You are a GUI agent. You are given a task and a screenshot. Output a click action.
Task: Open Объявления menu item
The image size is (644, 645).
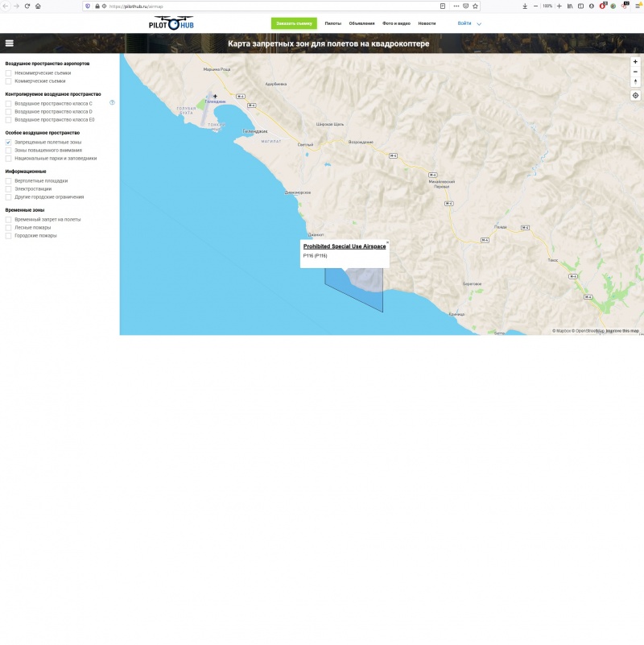(362, 23)
